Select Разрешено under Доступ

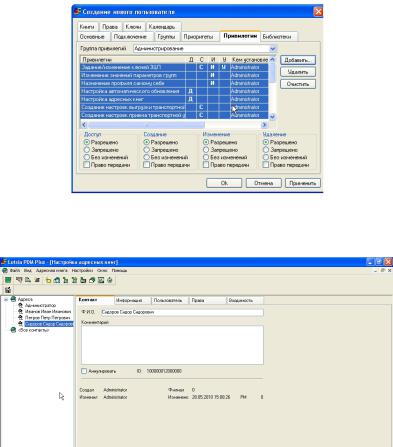point(87,142)
